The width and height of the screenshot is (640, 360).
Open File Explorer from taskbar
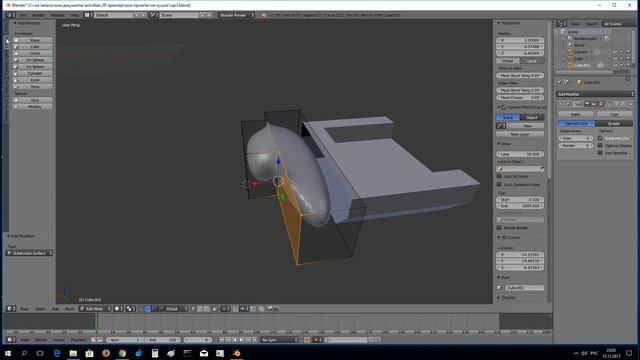73,353
